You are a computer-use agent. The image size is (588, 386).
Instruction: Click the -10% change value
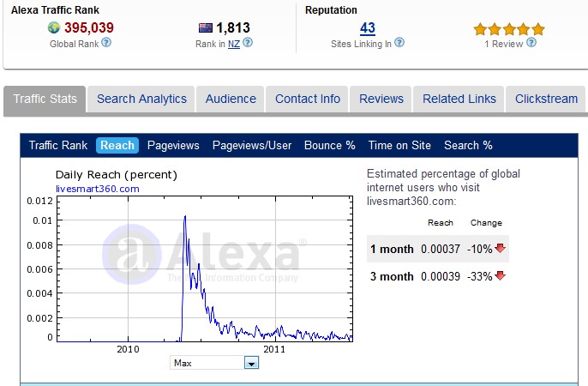tap(480, 249)
